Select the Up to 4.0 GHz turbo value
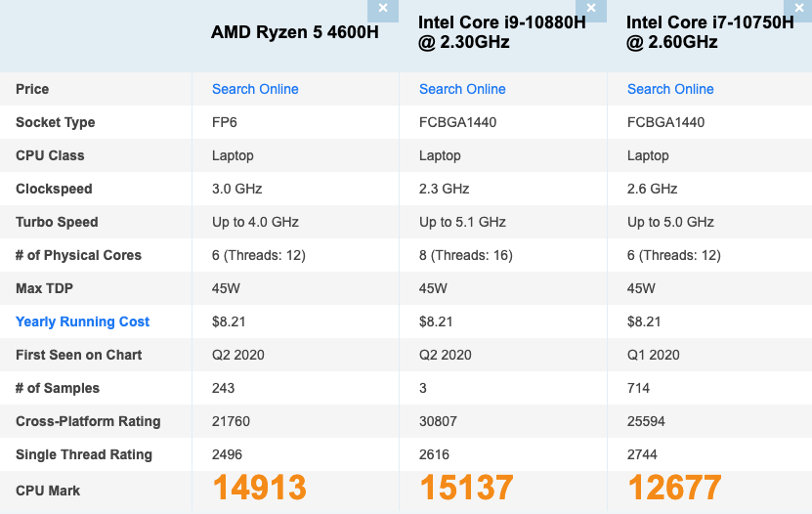This screenshot has height=514, width=812. coord(255,222)
